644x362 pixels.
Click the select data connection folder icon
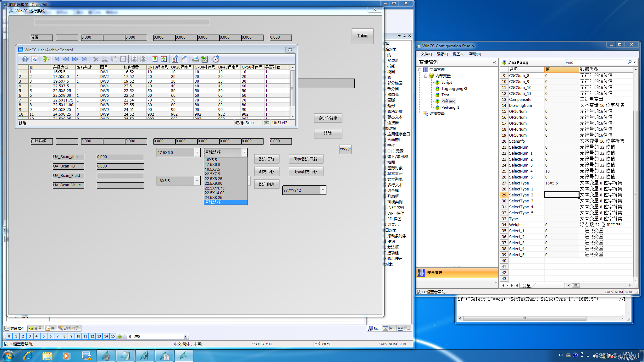46,59
